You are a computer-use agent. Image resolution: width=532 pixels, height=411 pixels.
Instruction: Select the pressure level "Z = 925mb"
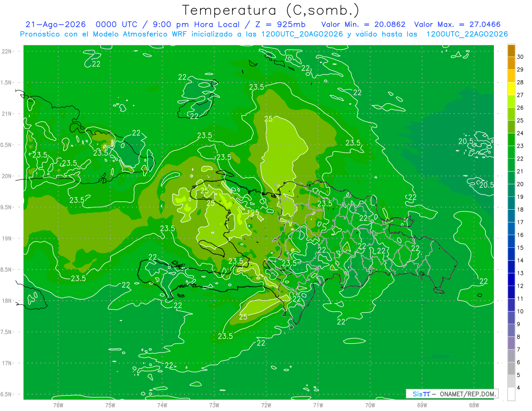click(x=281, y=24)
